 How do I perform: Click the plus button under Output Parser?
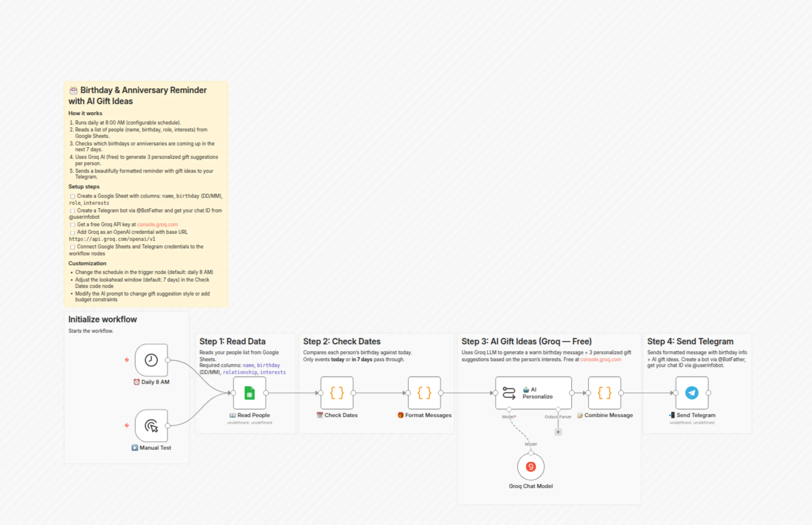(558, 432)
